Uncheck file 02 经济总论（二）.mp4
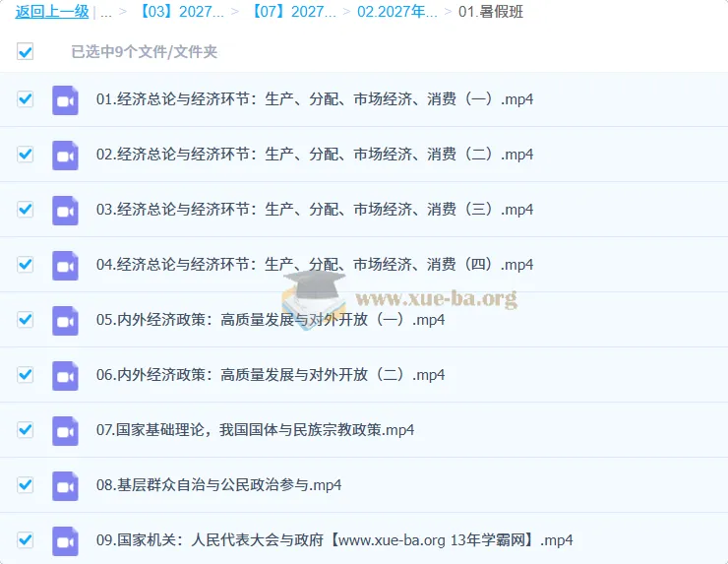 coord(25,154)
